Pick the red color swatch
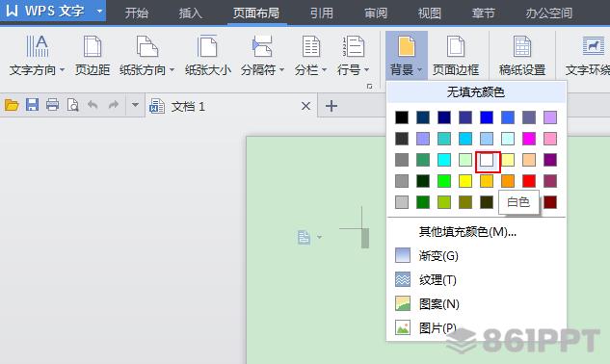The height and width of the screenshot is (364, 610). pos(529,181)
